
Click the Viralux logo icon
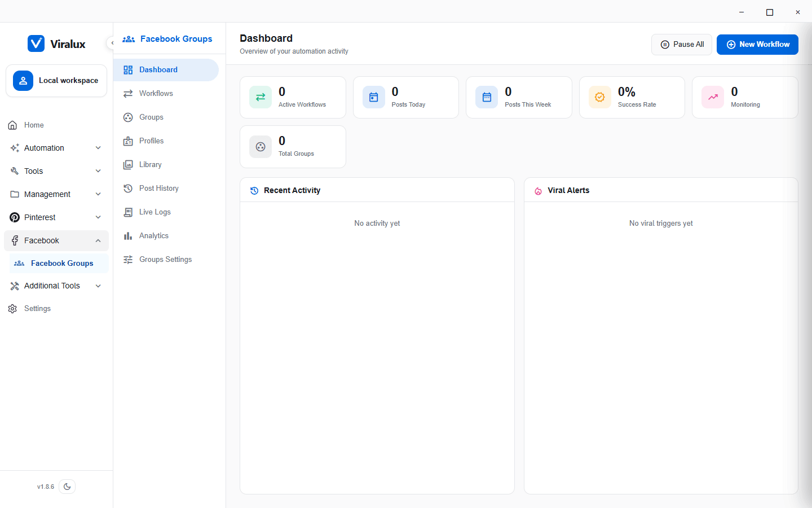click(x=36, y=43)
